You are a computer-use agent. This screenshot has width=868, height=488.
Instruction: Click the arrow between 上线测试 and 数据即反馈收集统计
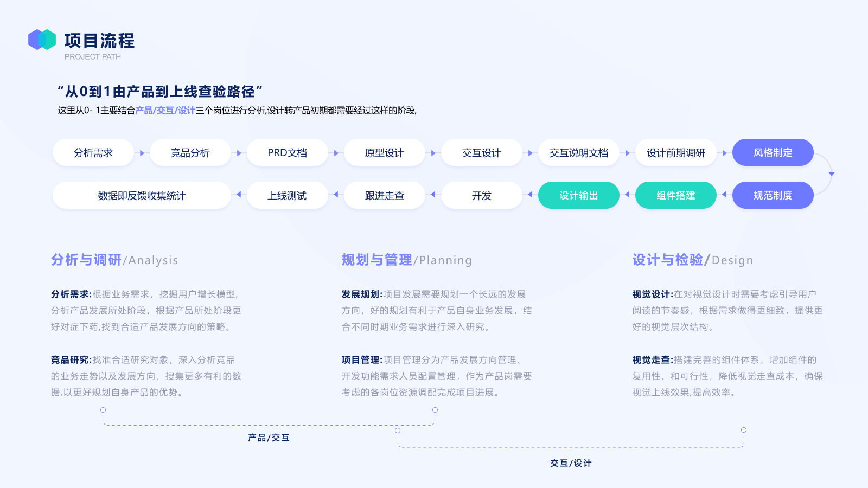pos(239,194)
